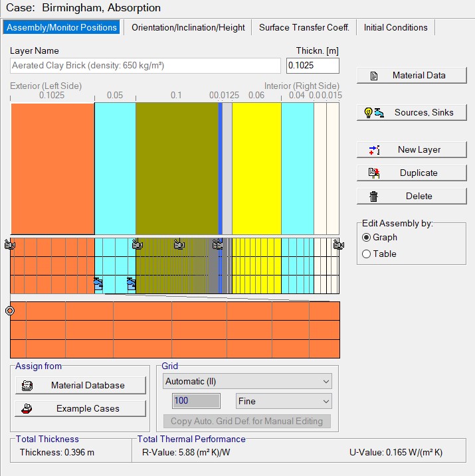Open the Material Database
Image resolution: width=475 pixels, height=476 pixels.
point(80,385)
